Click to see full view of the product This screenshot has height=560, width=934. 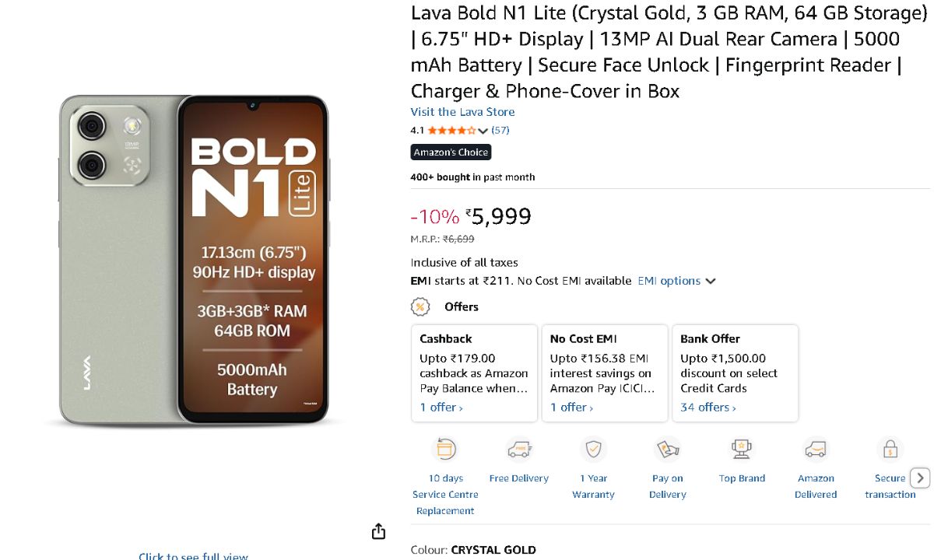point(193,555)
